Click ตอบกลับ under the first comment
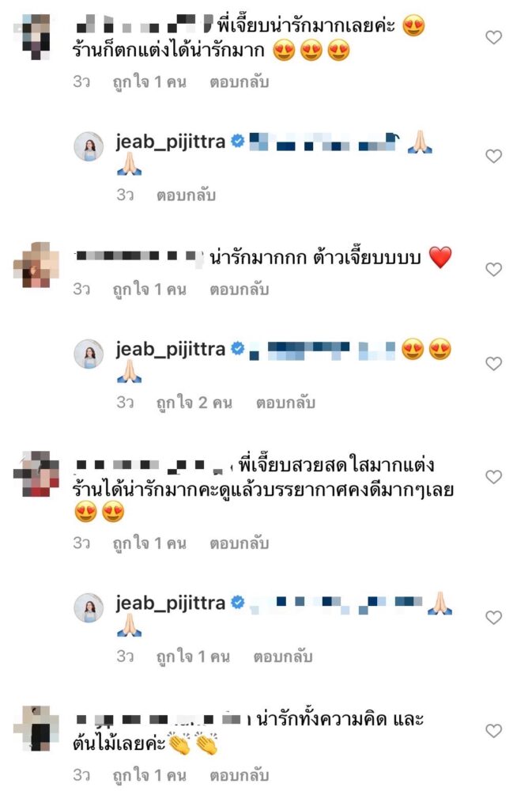Viewport: 532px width, 810px height. tap(239, 81)
